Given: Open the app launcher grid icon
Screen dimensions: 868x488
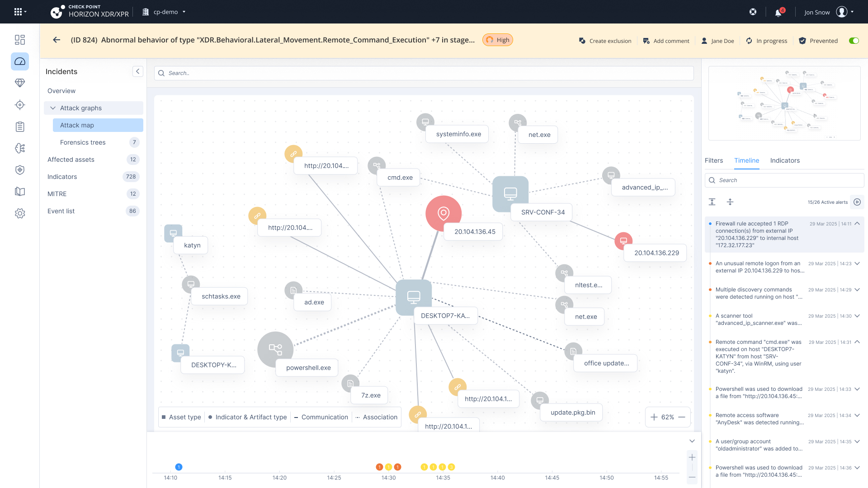Looking at the screenshot, I should pos(18,12).
